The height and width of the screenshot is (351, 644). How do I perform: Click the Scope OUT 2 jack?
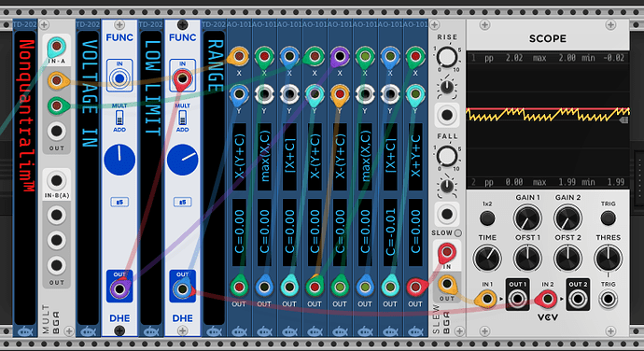(x=578, y=300)
